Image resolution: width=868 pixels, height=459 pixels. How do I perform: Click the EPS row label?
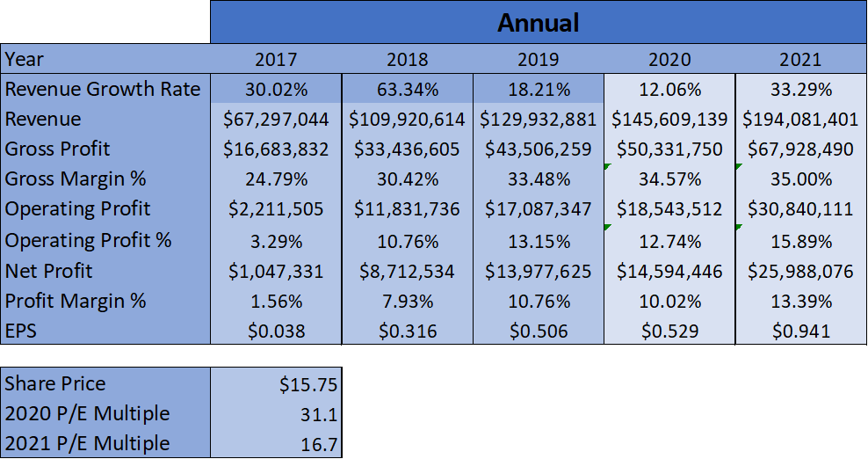(105, 331)
